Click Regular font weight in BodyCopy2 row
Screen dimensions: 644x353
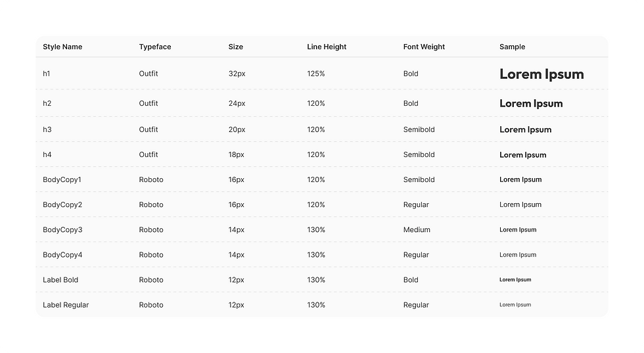pos(416,204)
